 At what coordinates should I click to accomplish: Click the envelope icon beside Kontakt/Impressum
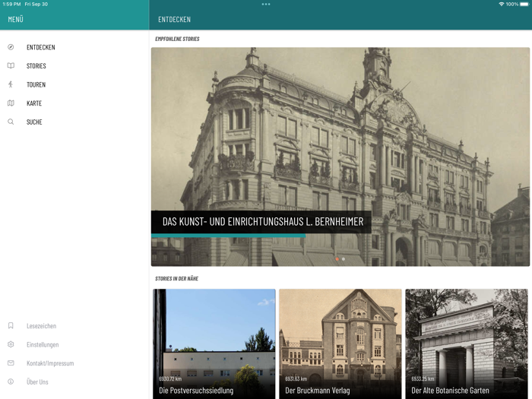tap(11, 363)
